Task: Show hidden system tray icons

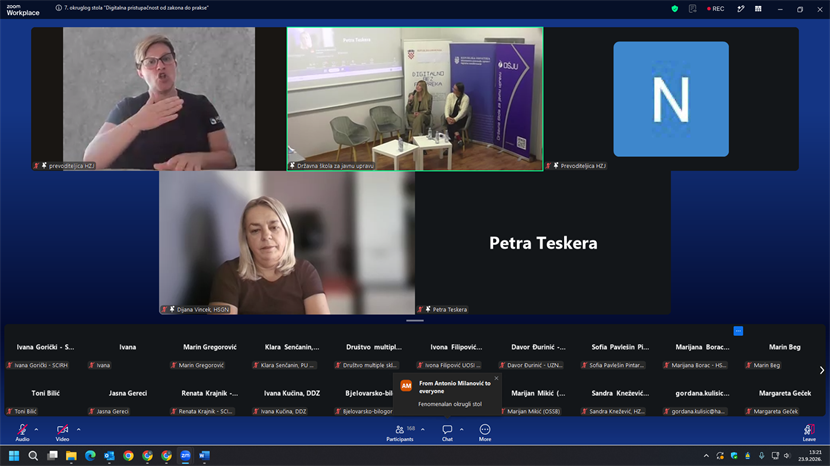Action: [x=706, y=455]
